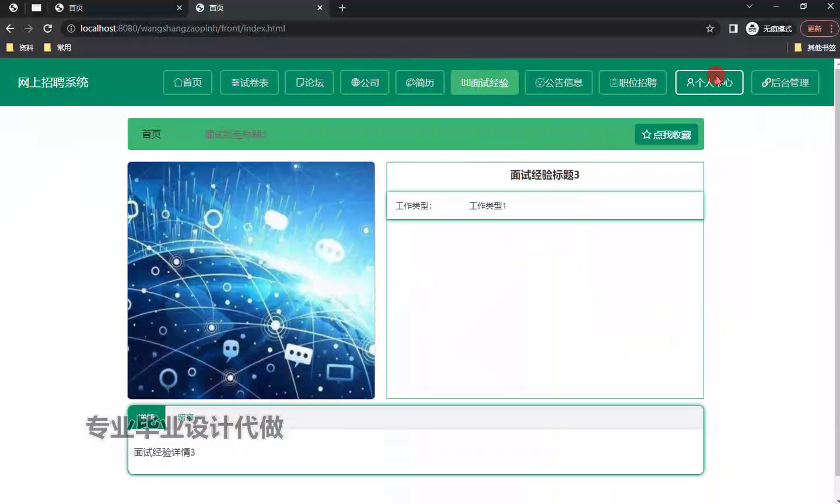Screen dimensions: 840x504
Task: Click the label 工作类型:
Action: pos(414,206)
